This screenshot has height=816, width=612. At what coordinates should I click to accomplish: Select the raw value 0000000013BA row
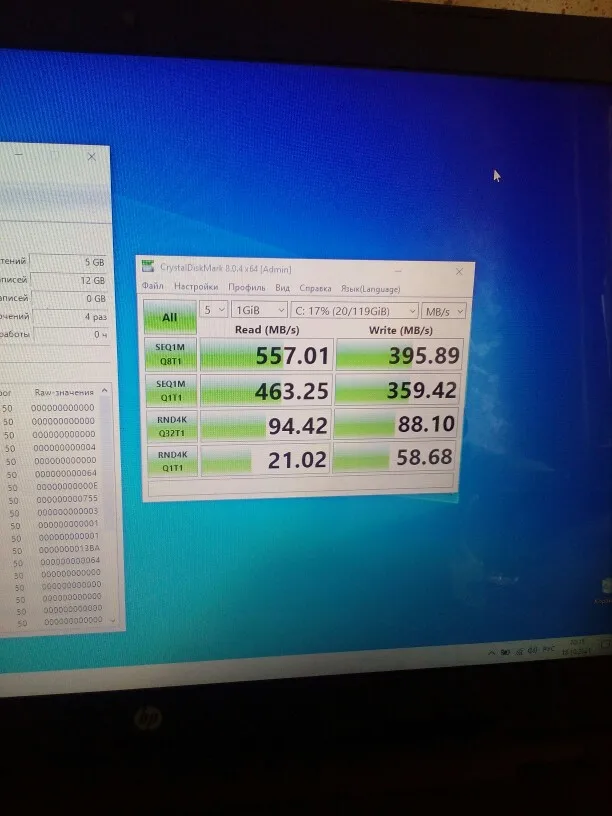(69, 548)
